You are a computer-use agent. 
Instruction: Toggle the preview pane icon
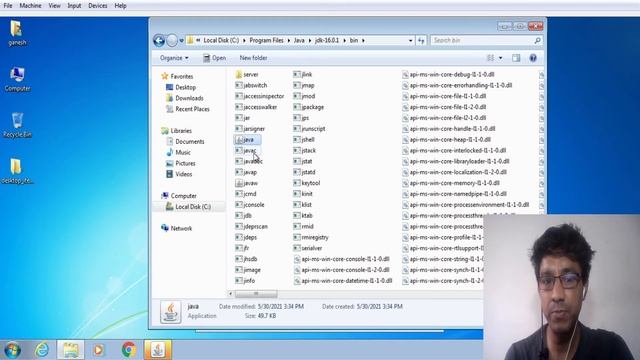(516, 58)
